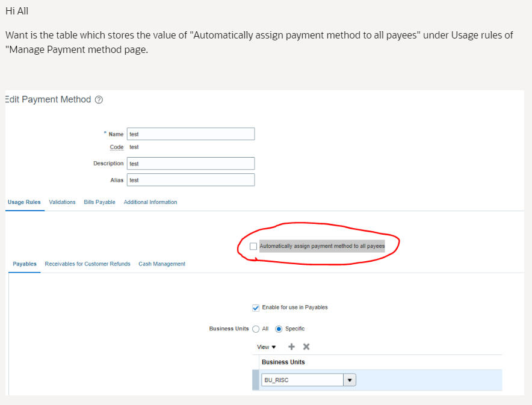Add a new Business Units row

(291, 347)
